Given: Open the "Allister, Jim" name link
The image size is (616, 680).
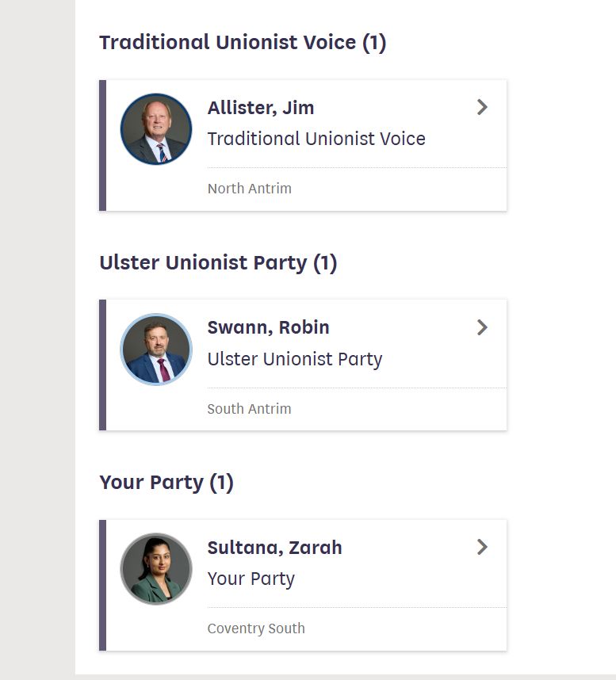Looking at the screenshot, I should coord(261,108).
